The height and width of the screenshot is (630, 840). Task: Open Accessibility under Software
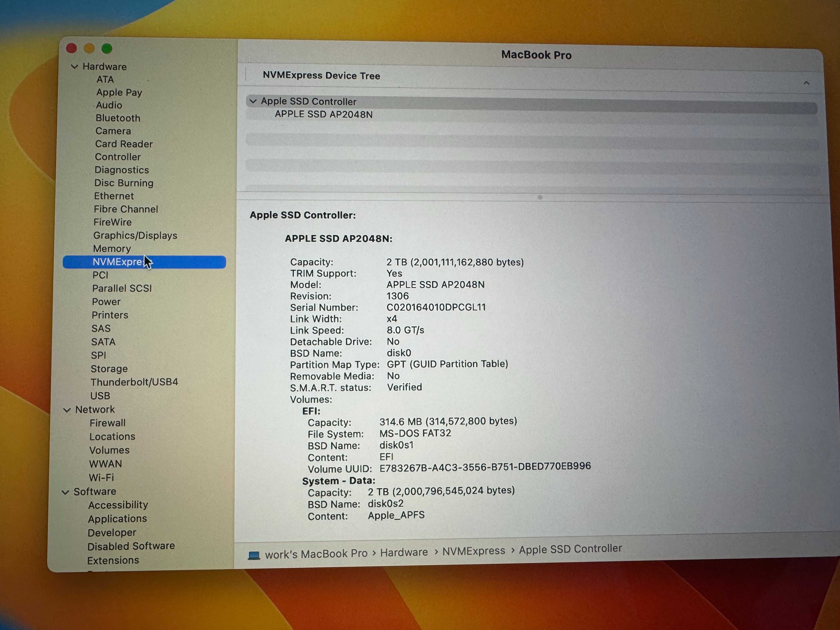(x=118, y=505)
